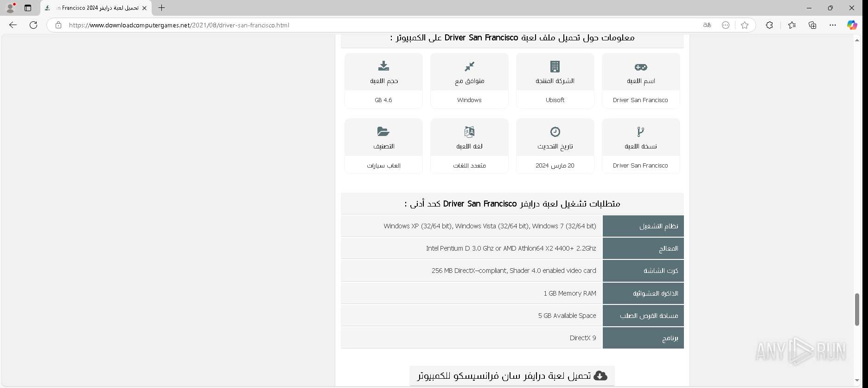This screenshot has width=868, height=388.
Task: Click the clock icon for the update date
Action: click(x=555, y=132)
